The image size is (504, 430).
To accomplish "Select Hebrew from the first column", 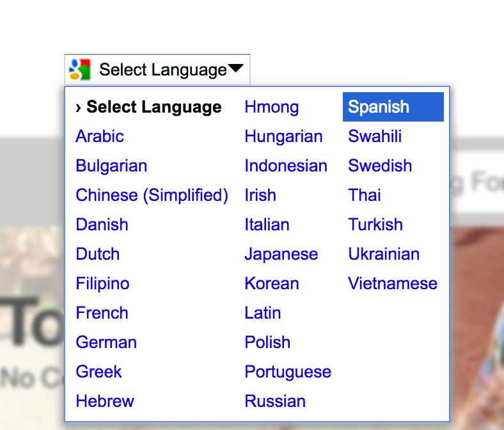I will click(x=105, y=401).
